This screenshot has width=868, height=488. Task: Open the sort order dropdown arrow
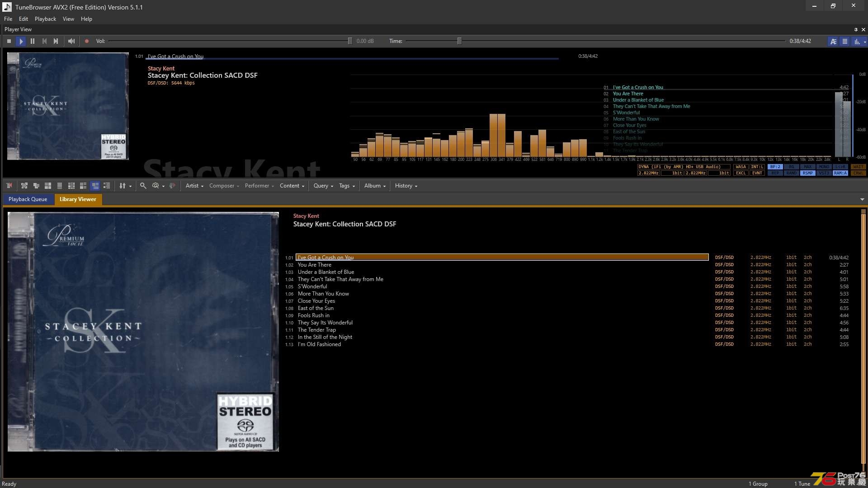coord(131,186)
